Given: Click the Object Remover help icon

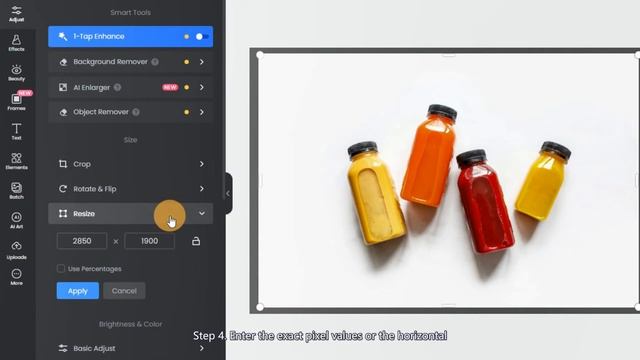Looking at the screenshot, I should click(x=136, y=112).
